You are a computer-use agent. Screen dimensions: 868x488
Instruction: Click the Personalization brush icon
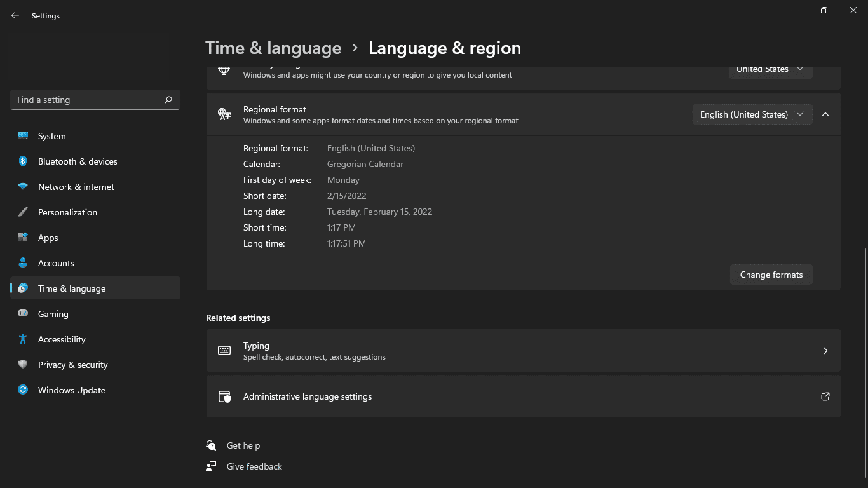23,212
